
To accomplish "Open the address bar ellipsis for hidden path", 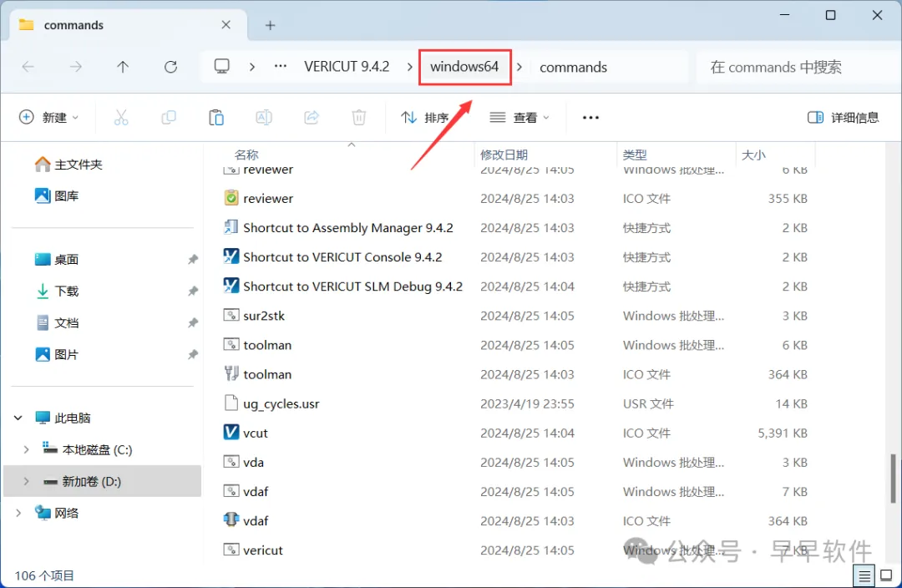I will pyautogui.click(x=280, y=67).
